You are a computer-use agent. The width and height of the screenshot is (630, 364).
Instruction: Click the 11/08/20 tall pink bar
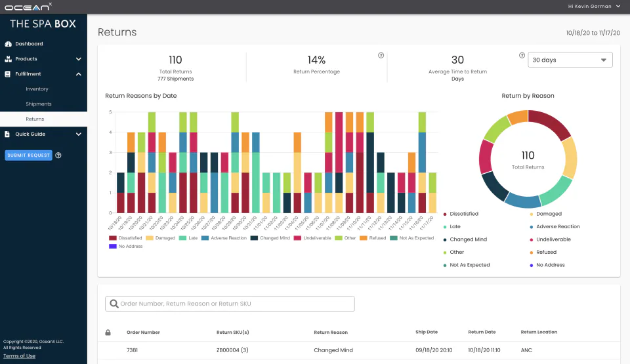pos(339,142)
